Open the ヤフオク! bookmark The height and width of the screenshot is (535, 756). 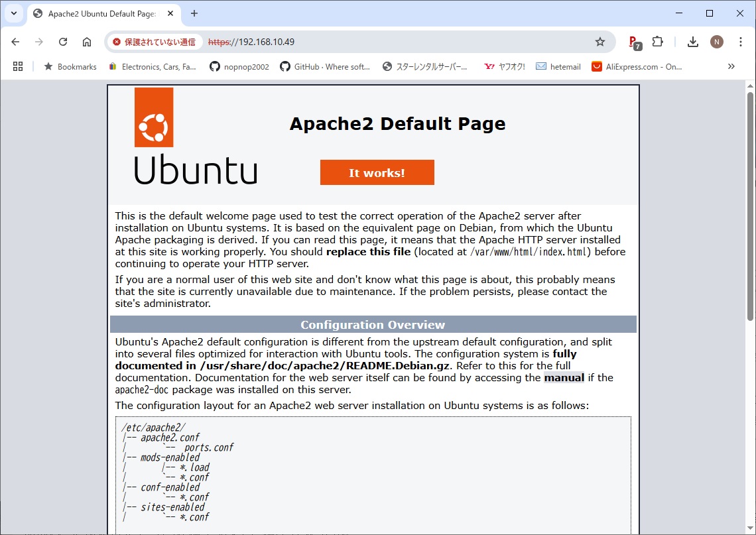[505, 66]
